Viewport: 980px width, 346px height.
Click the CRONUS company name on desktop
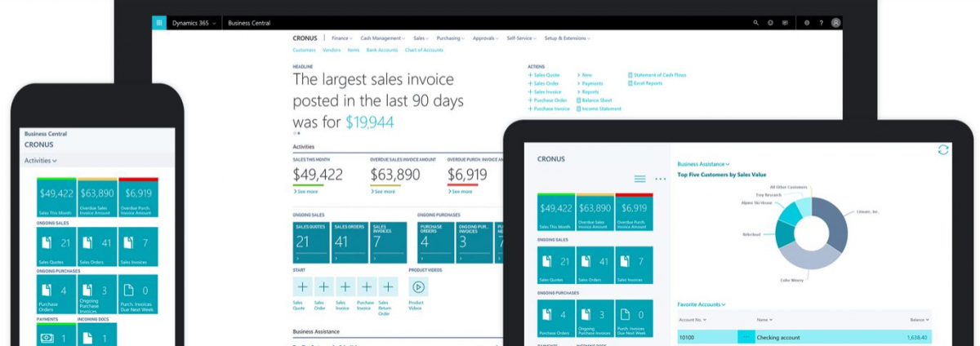click(306, 38)
